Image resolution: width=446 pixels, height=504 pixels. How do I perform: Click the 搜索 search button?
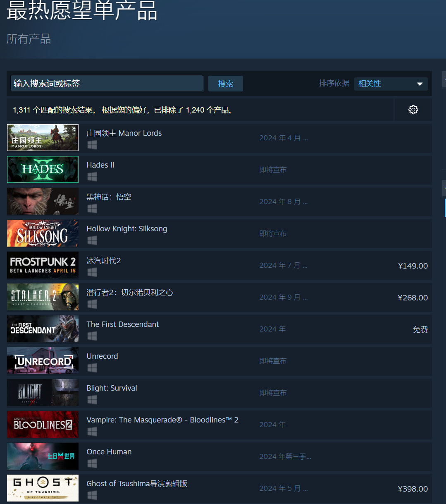[x=225, y=84]
